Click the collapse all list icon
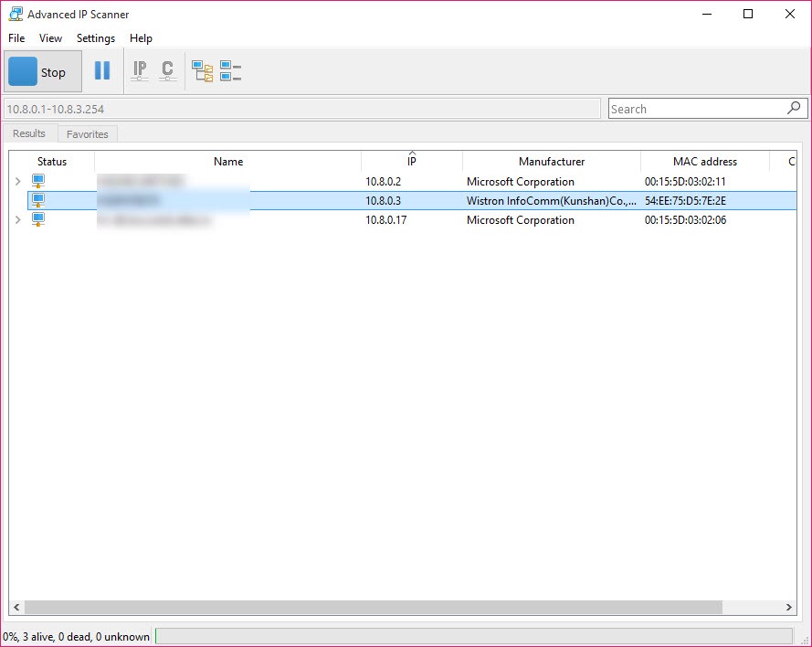The image size is (812, 647). pos(230,71)
